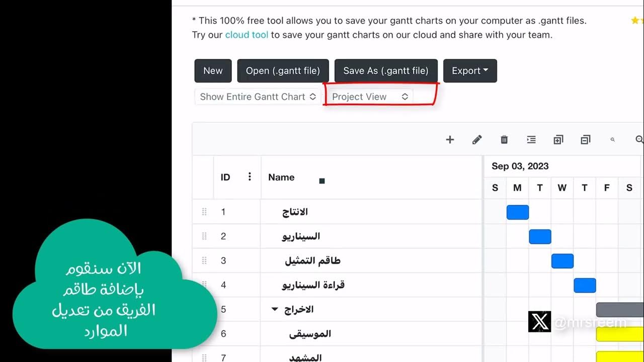The width and height of the screenshot is (644, 362).
Task: Zoom out on the gantt timeline
Action: coord(639,139)
